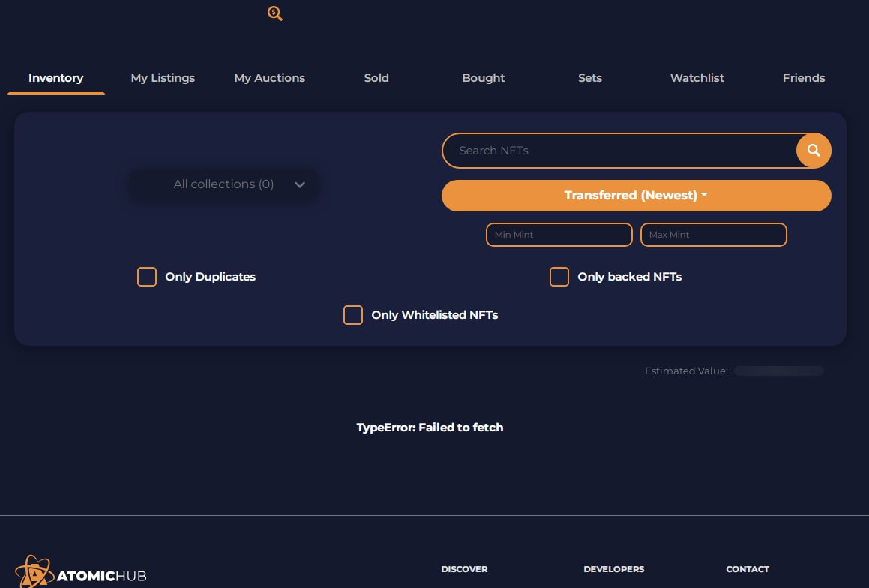Click the AtomicHub logo in the footer
This screenshot has width=869, height=588.
81,572
